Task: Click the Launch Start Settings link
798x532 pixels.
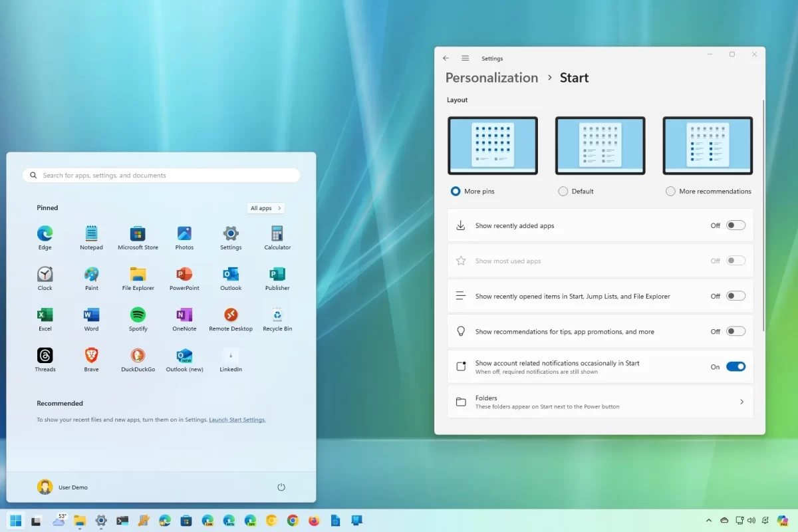Action: coord(237,420)
